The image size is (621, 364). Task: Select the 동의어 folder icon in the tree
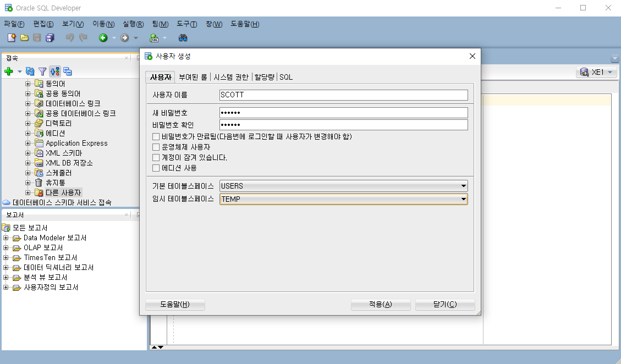click(x=39, y=84)
